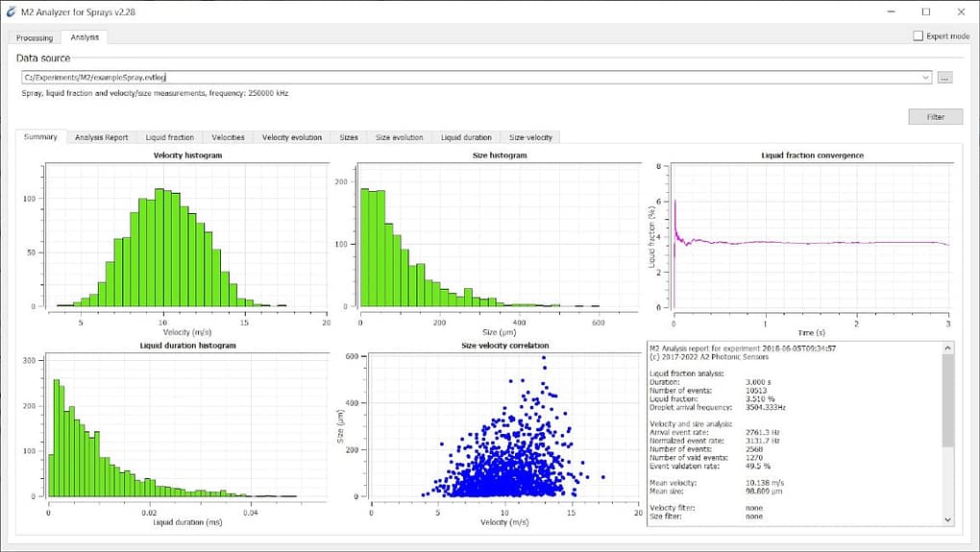Viewport: 980px width, 552px height.
Task: Click the report scrollbar down arrow
Action: pos(947,519)
